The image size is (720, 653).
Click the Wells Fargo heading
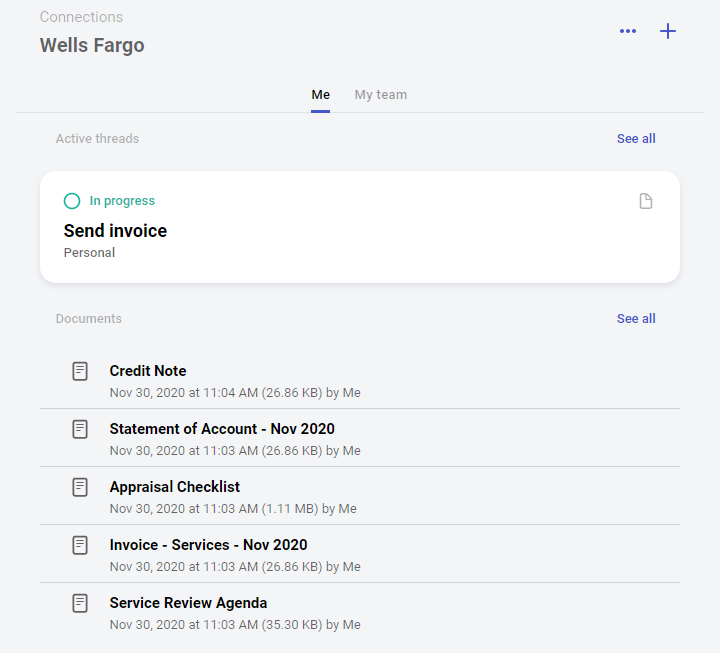click(x=92, y=45)
